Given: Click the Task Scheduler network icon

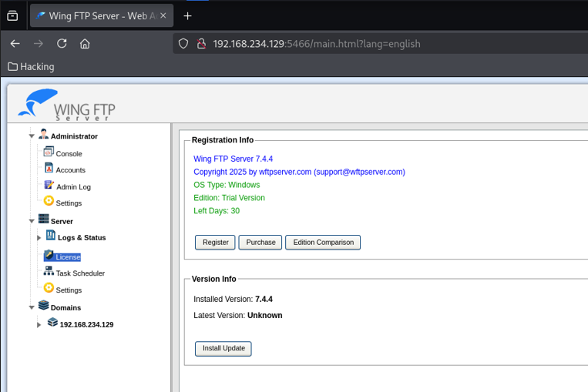Looking at the screenshot, I should [49, 270].
